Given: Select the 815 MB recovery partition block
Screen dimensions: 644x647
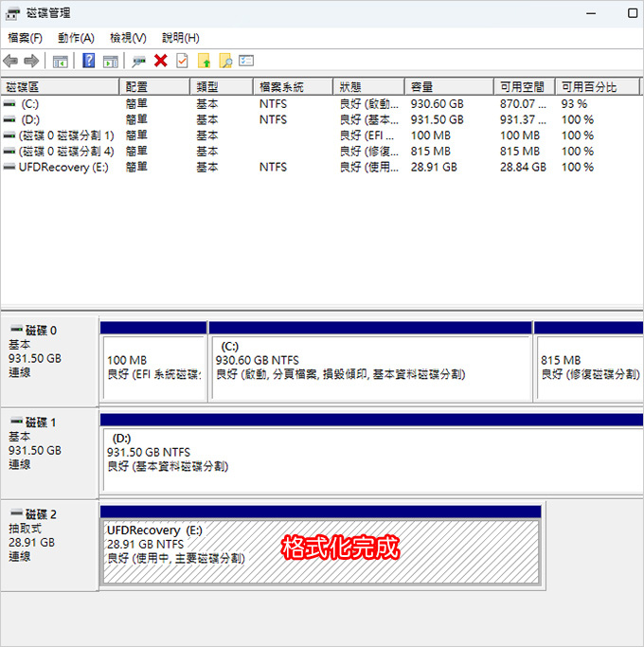Looking at the screenshot, I should click(x=590, y=368).
